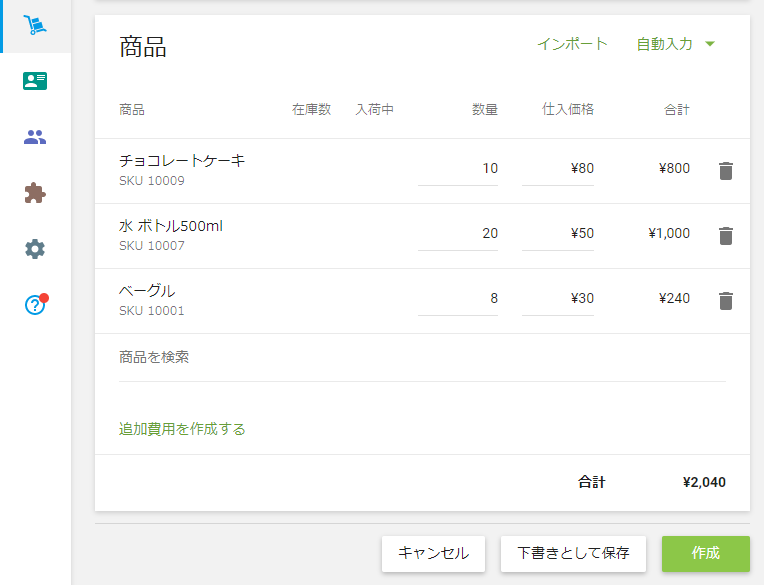Click the インポート link
The image size is (764, 585).
coord(572,44)
